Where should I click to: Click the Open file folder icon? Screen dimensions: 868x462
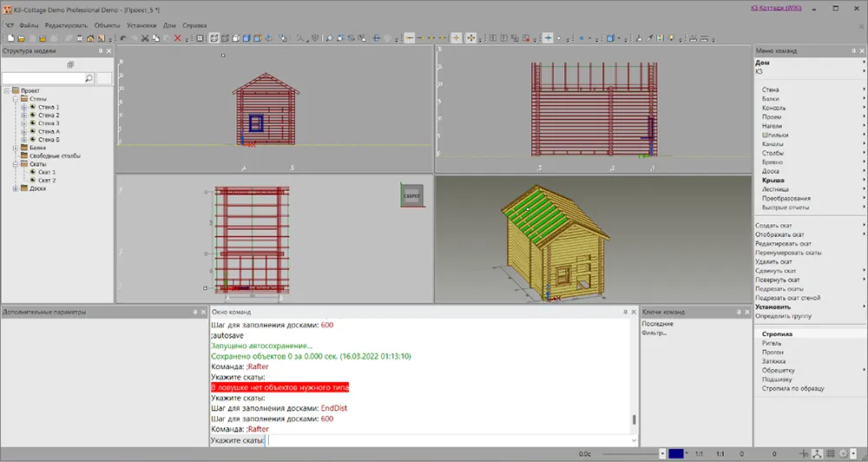coord(22,38)
